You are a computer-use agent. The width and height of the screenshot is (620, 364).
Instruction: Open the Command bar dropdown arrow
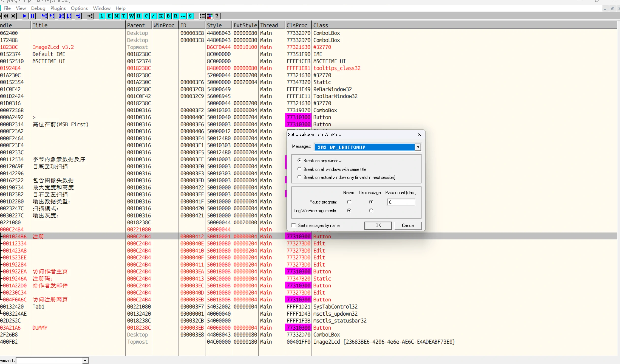(x=85, y=361)
